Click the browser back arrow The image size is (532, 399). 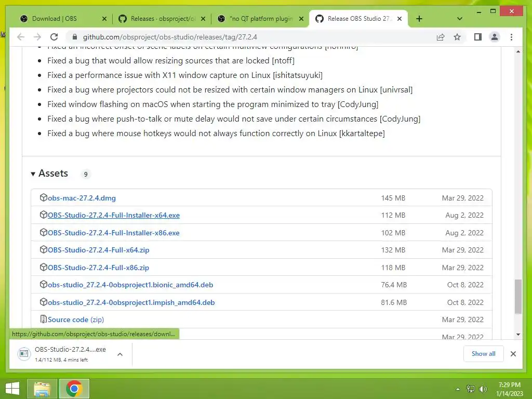[x=21, y=37]
